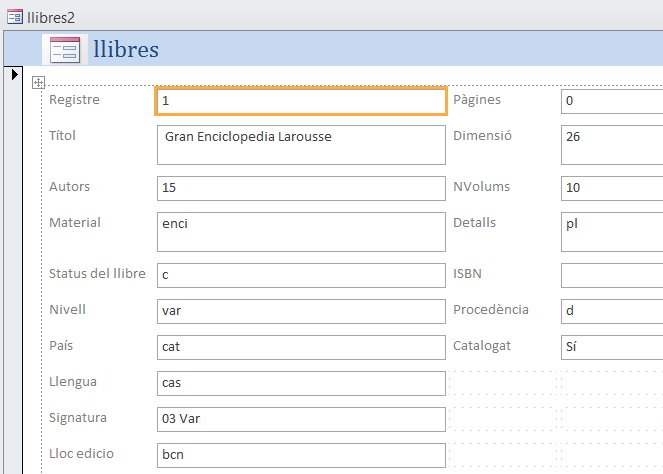This screenshot has height=474, width=663.
Task: Select the llibres2 document tab
Action: 41,17
